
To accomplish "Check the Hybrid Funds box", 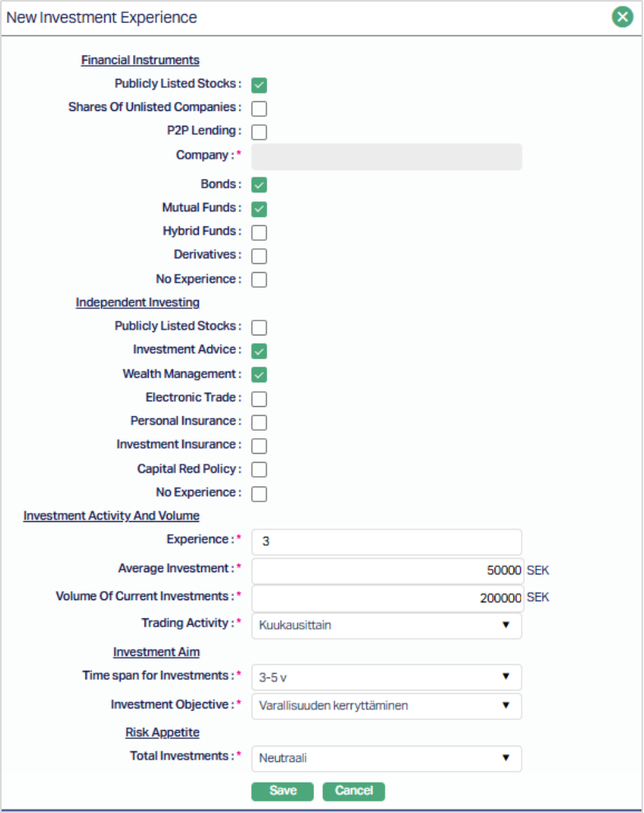I will click(x=260, y=233).
